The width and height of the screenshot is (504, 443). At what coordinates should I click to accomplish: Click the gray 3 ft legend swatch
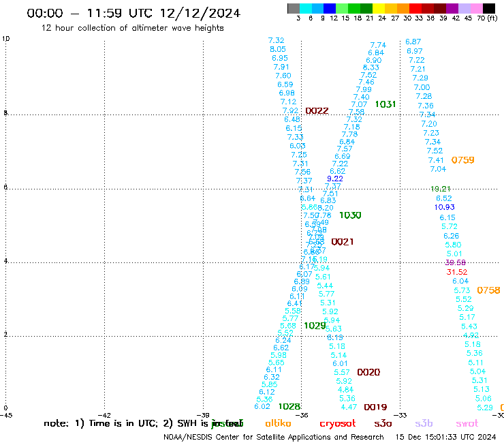294,8
